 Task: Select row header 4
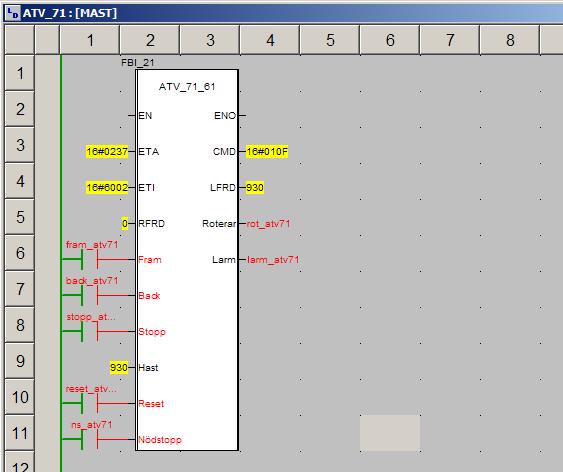coord(20,181)
